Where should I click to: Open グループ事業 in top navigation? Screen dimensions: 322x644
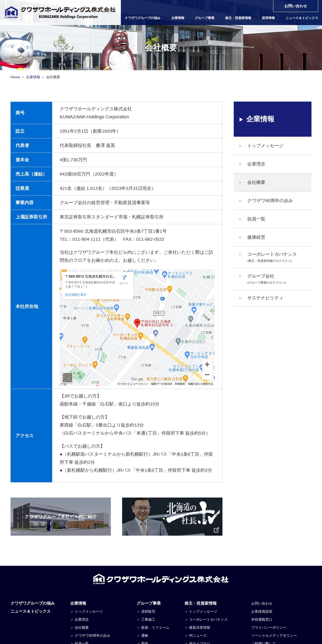205,18
